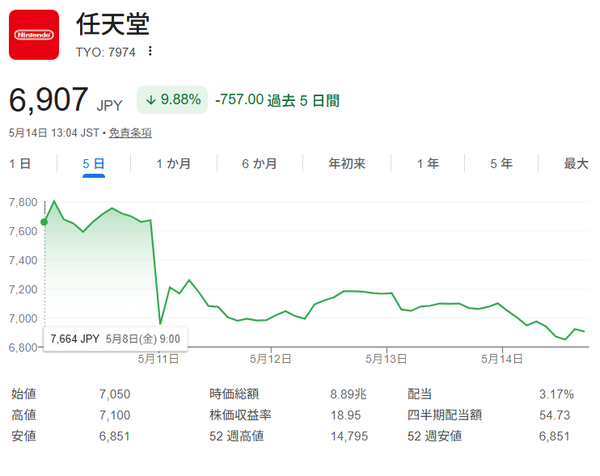Click the 5月11日 axis label
Image resolution: width=600 pixels, height=476 pixels.
(158, 359)
